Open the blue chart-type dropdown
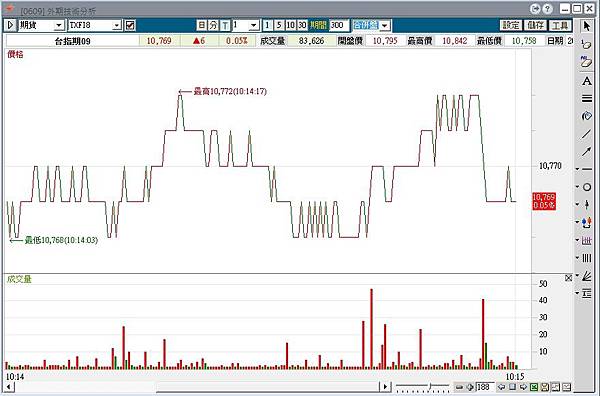The width and height of the screenshot is (600, 396). (x=385, y=25)
